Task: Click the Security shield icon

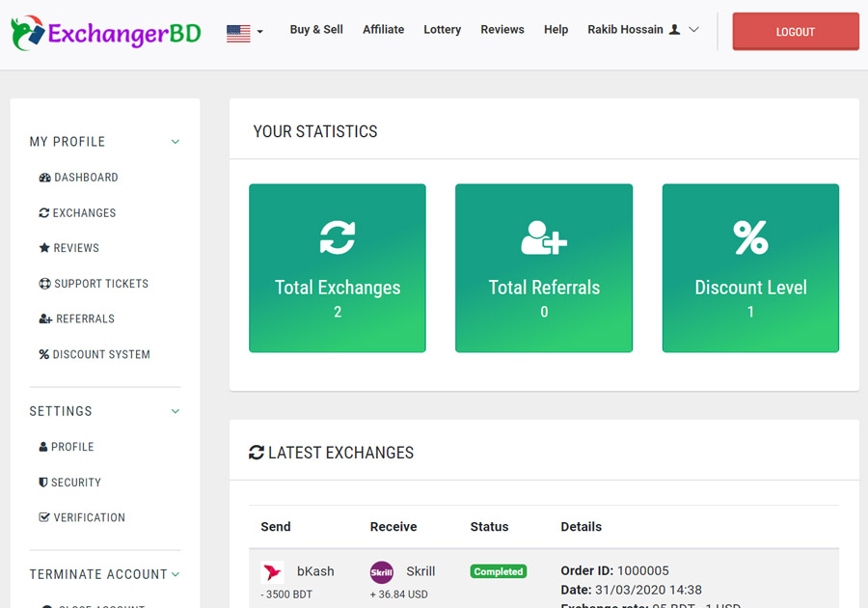Action: [x=43, y=483]
